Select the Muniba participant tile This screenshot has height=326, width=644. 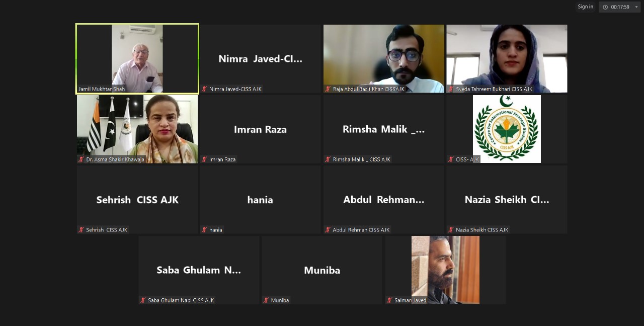[x=322, y=270]
